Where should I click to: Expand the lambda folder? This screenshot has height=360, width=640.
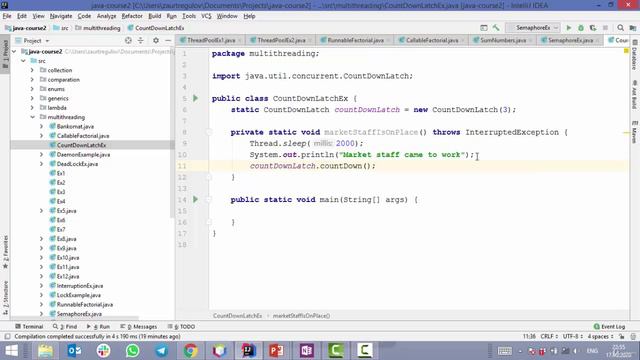click(x=32, y=108)
